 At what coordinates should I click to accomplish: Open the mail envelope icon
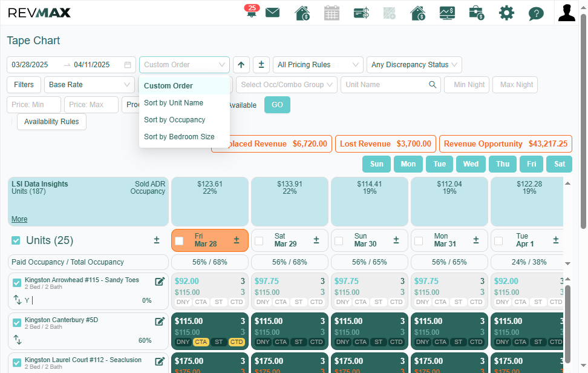tap(273, 13)
